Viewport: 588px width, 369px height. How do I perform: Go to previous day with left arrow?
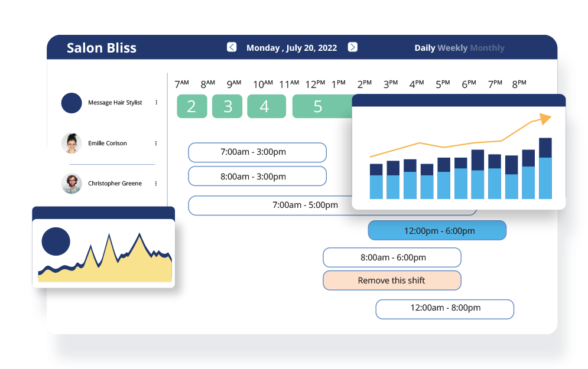pos(232,47)
